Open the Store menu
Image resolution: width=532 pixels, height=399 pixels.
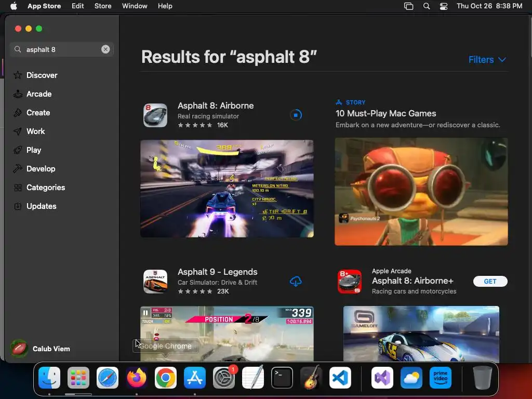point(103,6)
